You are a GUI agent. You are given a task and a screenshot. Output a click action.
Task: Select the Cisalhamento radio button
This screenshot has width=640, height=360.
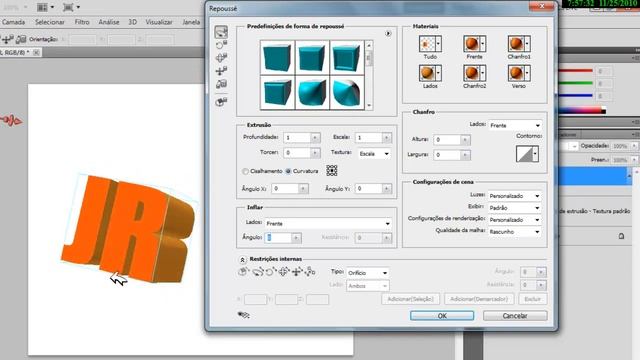tap(245, 171)
